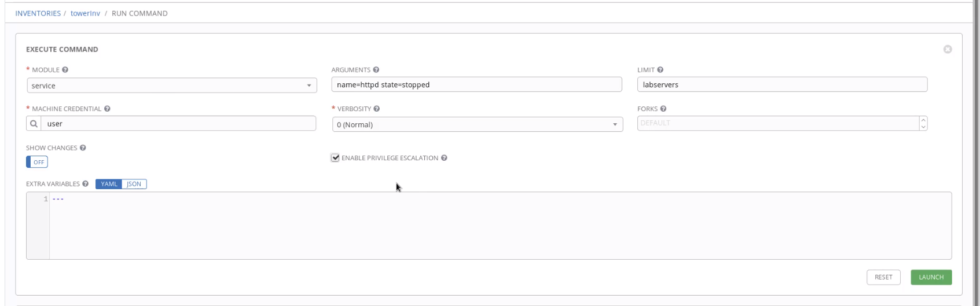This screenshot has height=306, width=980.
Task: Click the Machine Credential help icon
Action: [x=107, y=109]
